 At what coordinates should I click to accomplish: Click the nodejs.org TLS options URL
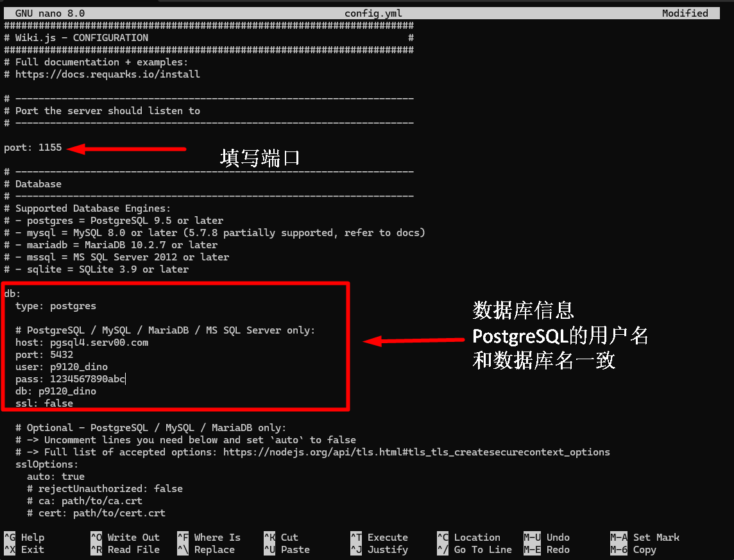click(x=416, y=452)
